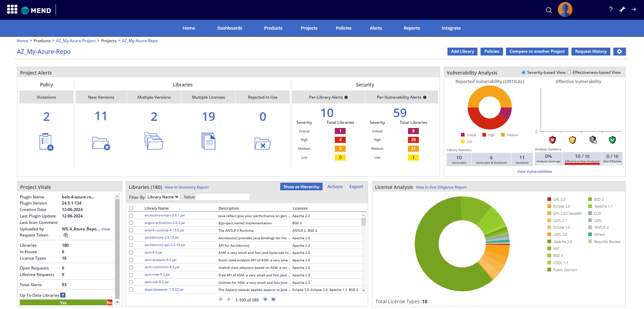Open the user profile avatar
The width and height of the screenshot is (644, 309).
pyautogui.click(x=565, y=10)
